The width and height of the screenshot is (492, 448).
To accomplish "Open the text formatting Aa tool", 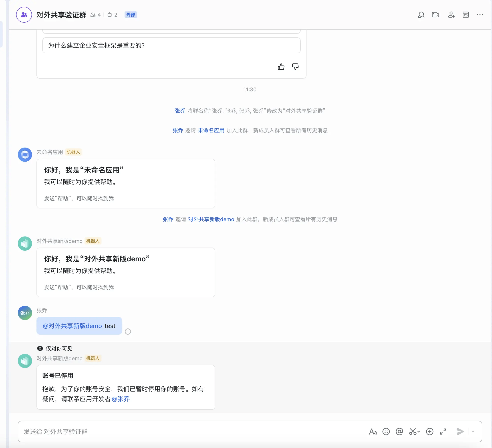I will [373, 432].
